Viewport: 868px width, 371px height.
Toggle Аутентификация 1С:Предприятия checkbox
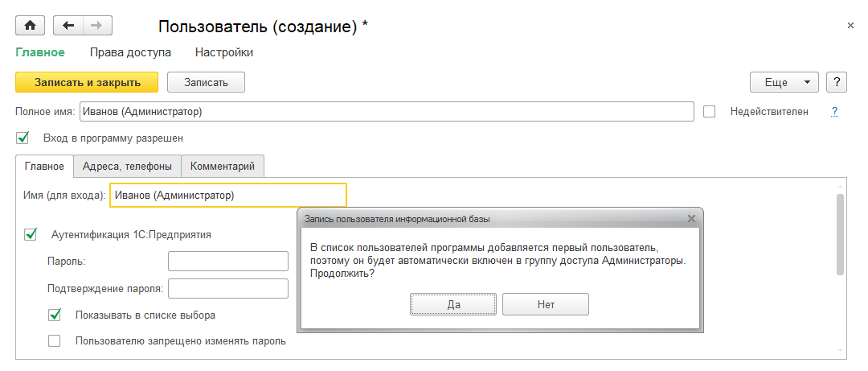pyautogui.click(x=31, y=234)
